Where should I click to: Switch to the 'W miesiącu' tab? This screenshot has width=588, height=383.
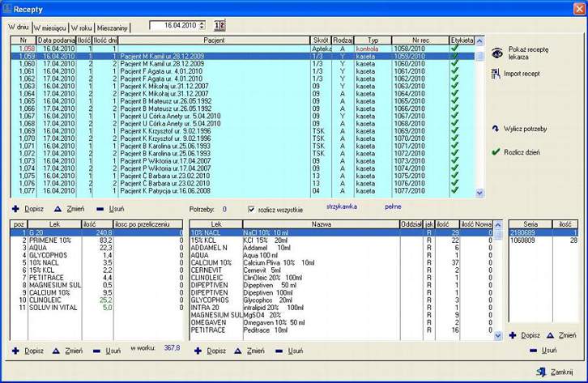click(x=49, y=28)
